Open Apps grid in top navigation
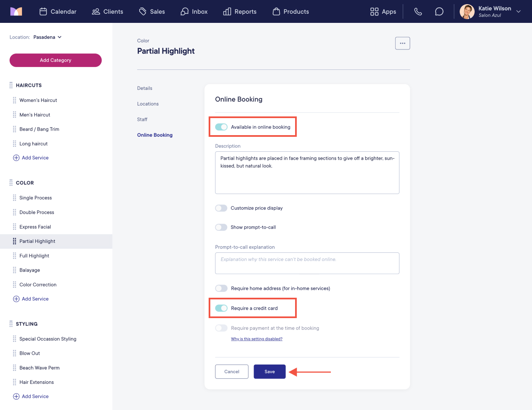The image size is (532, 410). (x=383, y=12)
